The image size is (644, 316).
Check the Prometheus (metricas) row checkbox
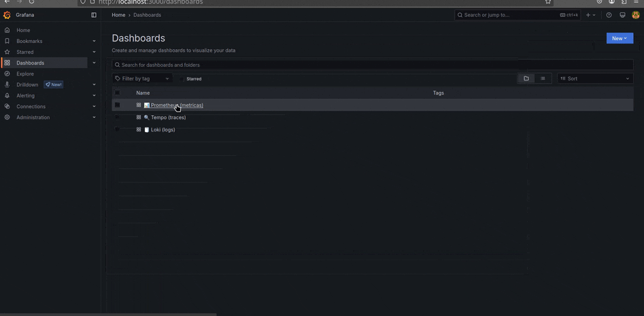point(117,105)
